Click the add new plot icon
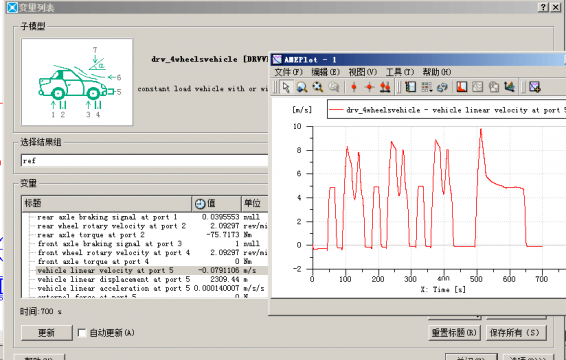This screenshot has height=360, width=566. point(535,87)
